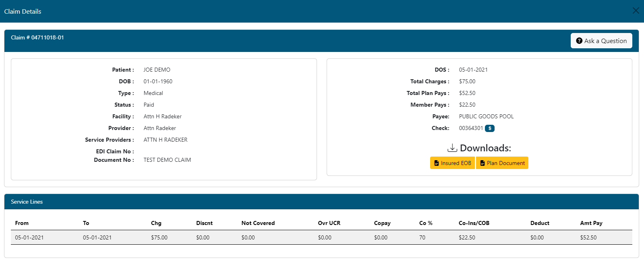
Task: Click the Co-Ins/COB column header
Action: coord(474,223)
